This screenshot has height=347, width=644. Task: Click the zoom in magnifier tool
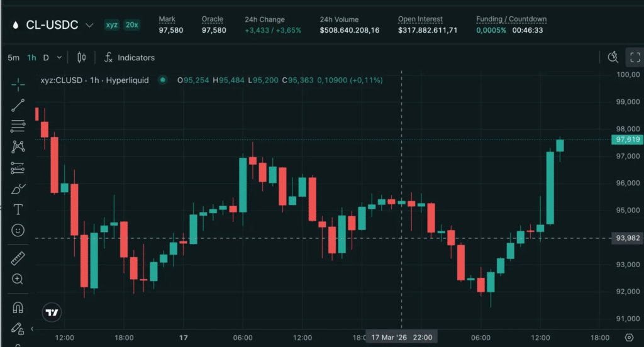[18, 279]
